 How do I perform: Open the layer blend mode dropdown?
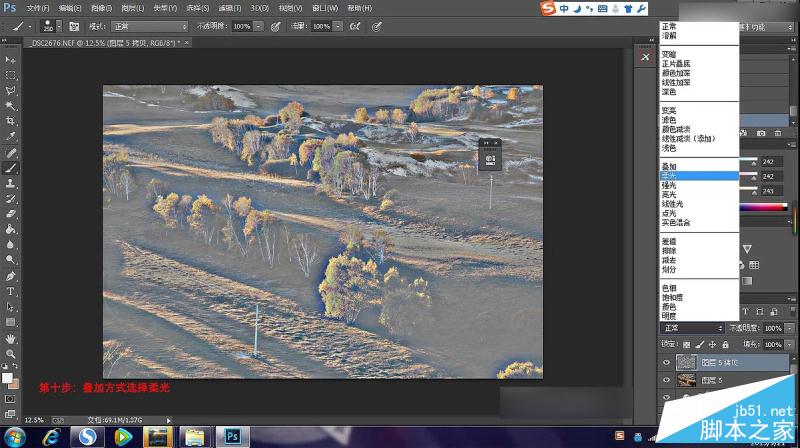coord(692,328)
